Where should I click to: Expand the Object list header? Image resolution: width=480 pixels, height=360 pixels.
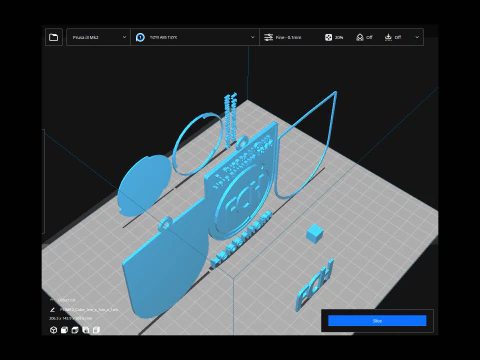(x=63, y=300)
